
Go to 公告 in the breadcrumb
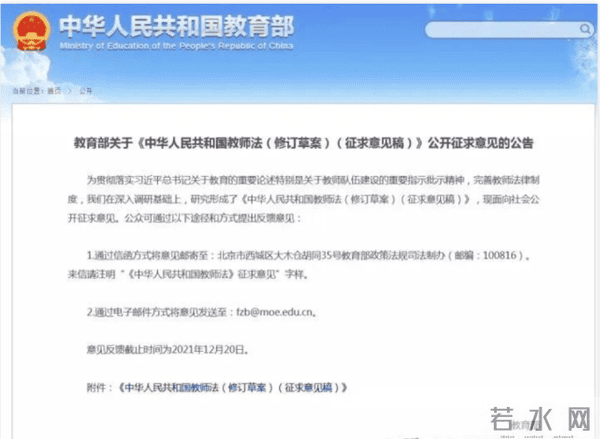click(x=84, y=90)
